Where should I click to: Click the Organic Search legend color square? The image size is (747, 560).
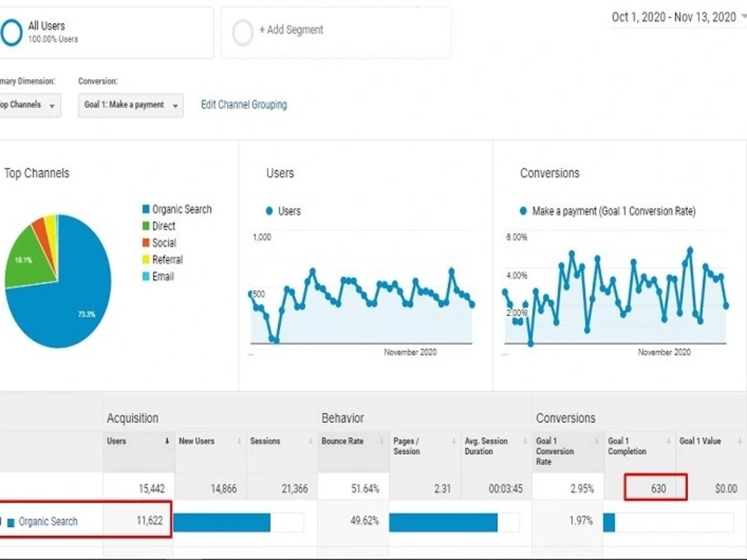click(146, 209)
